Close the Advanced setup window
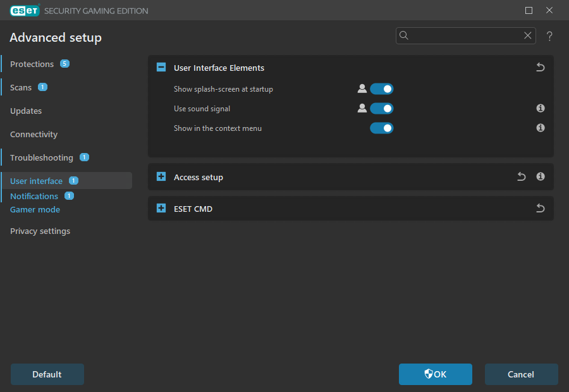Screen dimensions: 569x392 [x=549, y=11]
